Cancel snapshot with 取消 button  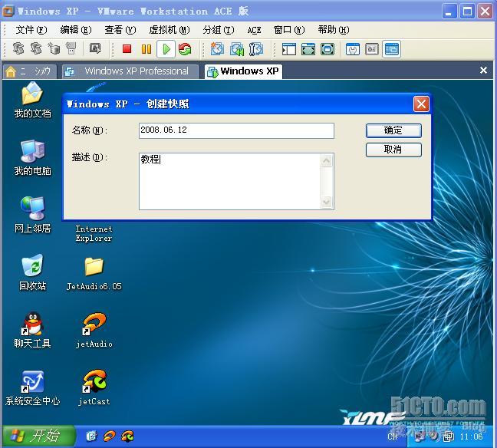[393, 150]
